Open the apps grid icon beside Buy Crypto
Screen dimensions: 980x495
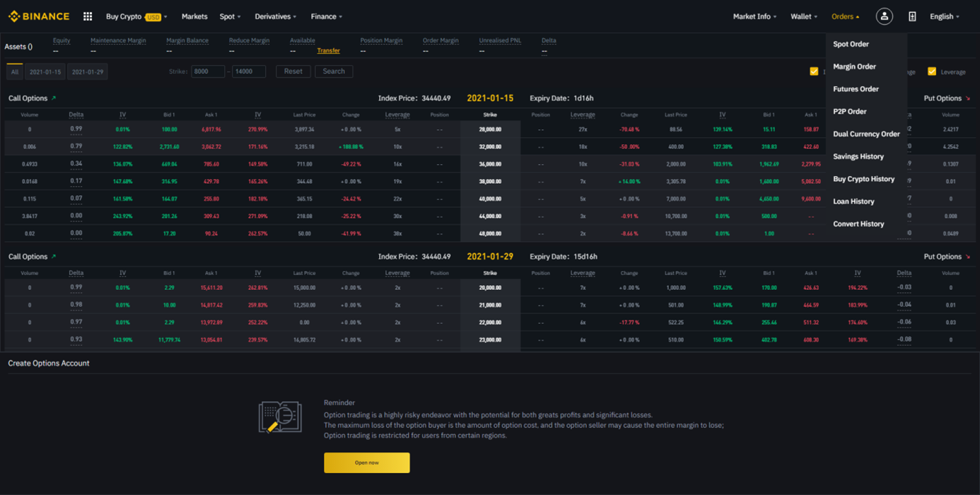88,16
